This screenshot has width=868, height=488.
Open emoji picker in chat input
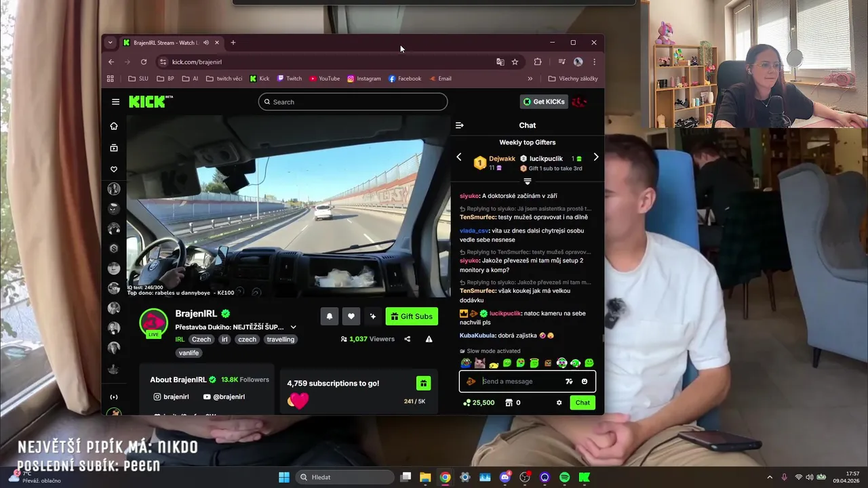point(585,382)
